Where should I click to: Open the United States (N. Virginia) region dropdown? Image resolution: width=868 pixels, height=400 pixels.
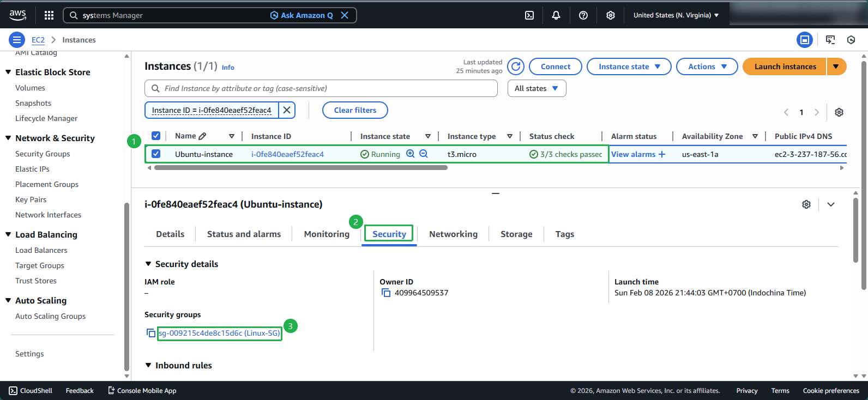coord(676,15)
